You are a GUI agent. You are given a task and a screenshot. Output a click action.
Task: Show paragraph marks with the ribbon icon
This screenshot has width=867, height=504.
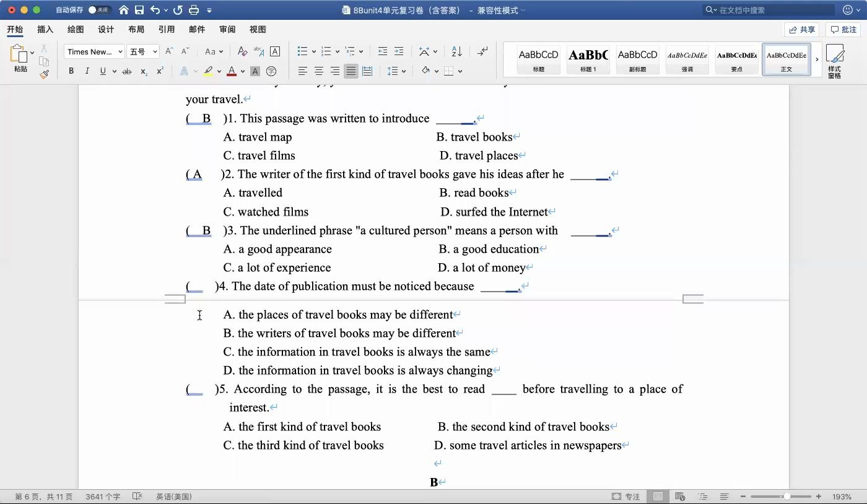click(x=483, y=51)
